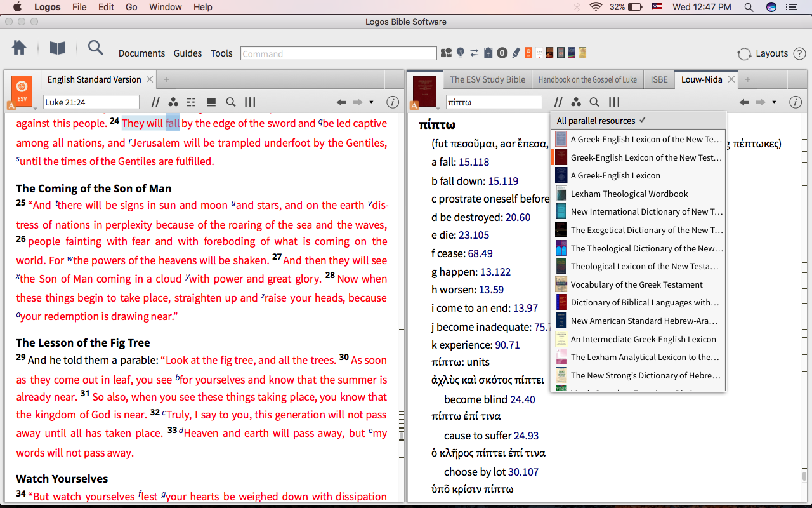Choose Lexham Theological Wordbook from list
Image resolution: width=812 pixels, height=508 pixels.
(x=638, y=194)
